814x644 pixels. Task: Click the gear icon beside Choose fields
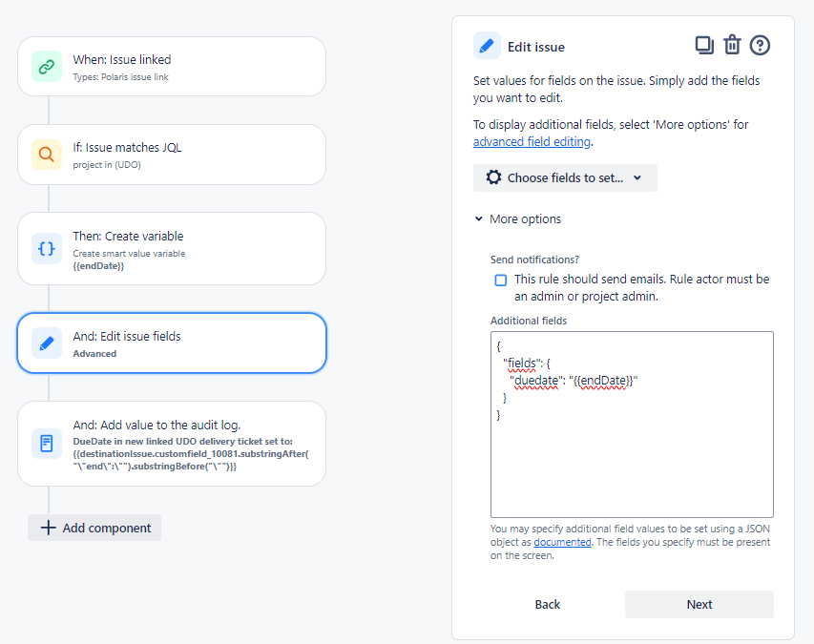[x=492, y=177]
